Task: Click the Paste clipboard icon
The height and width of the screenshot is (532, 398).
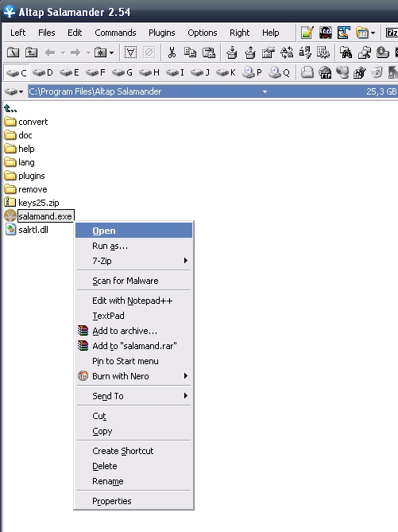Action: [208, 52]
